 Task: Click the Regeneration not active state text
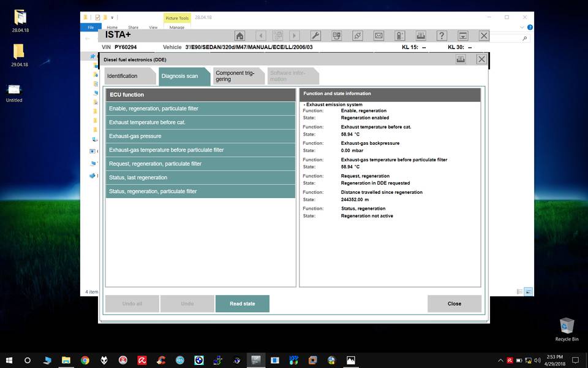pyautogui.click(x=367, y=216)
